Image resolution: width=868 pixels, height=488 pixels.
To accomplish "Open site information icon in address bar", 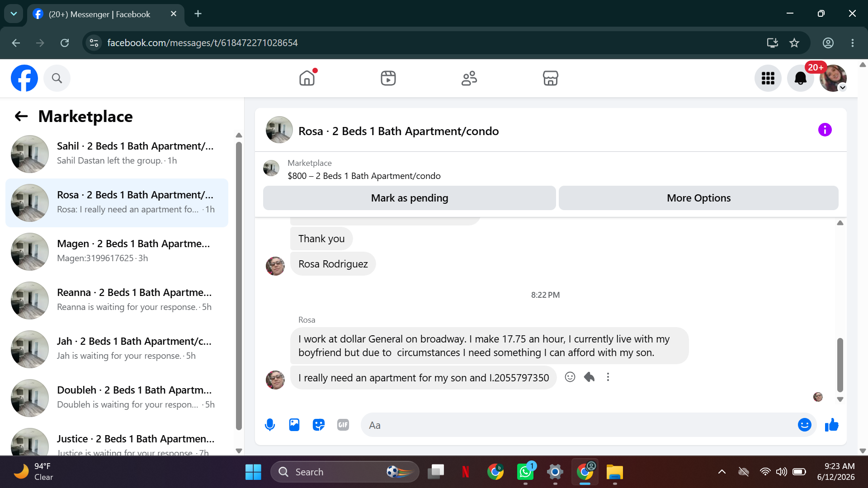I will (x=94, y=43).
